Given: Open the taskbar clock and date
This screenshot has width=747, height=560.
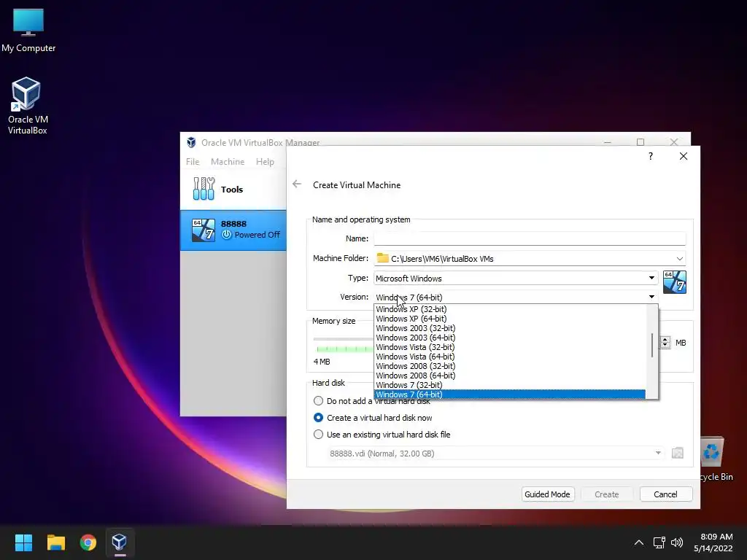Looking at the screenshot, I should point(713,542).
